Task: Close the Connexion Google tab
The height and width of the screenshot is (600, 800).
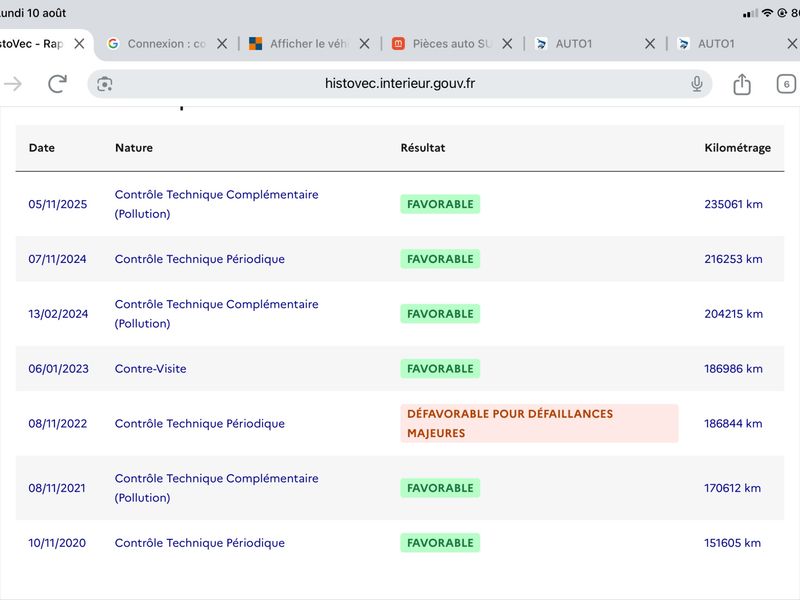Action: tap(222, 44)
